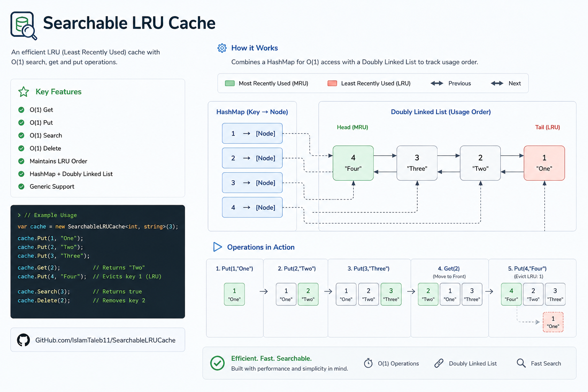
Task: Click the step label 1. Put(1,"One")
Action: click(x=234, y=269)
